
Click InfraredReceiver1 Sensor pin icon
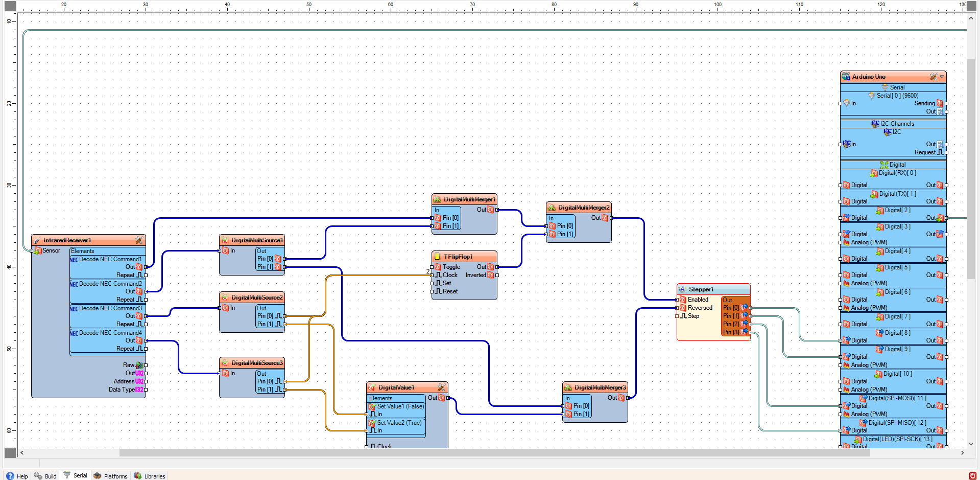click(37, 250)
